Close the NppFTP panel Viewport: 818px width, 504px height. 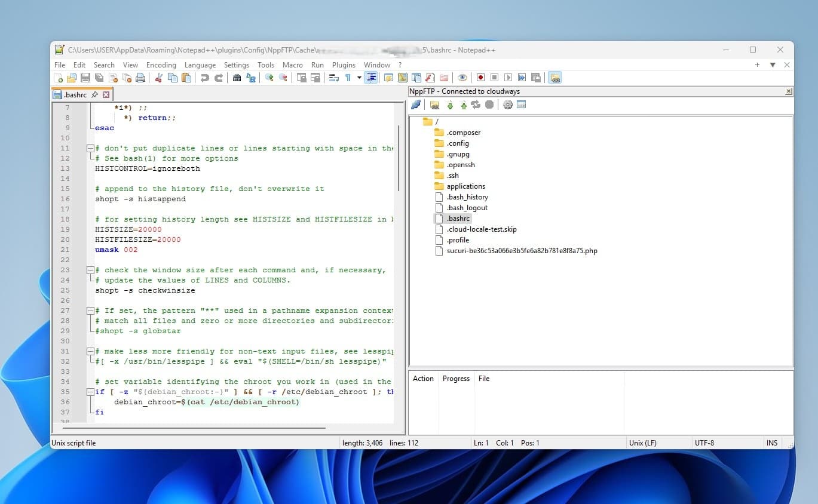pos(789,91)
